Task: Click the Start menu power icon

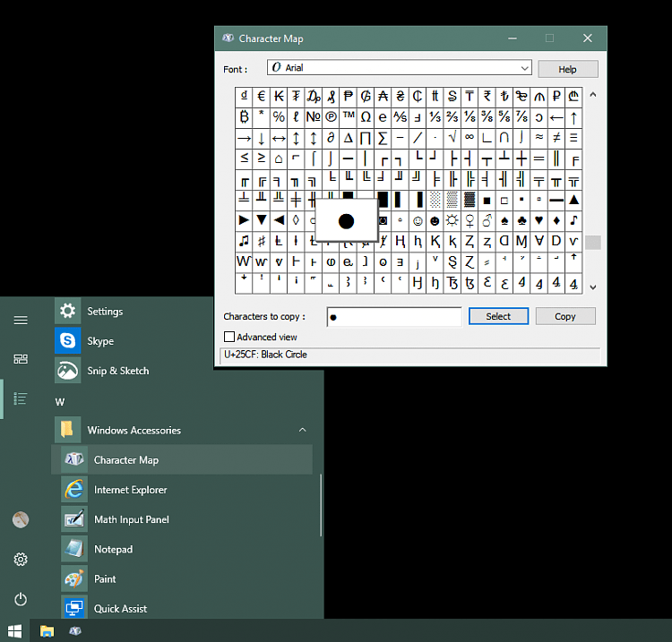Action: [x=20, y=599]
